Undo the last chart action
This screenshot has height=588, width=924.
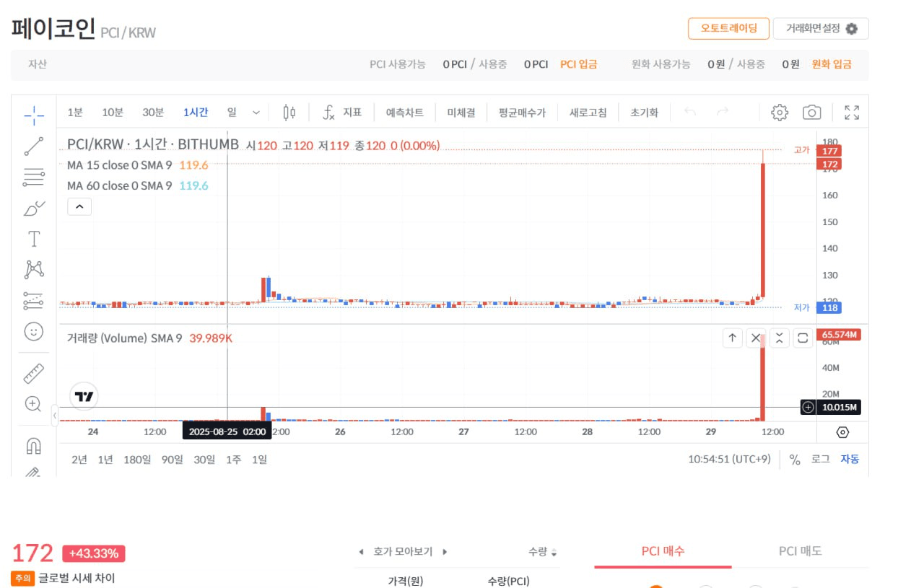click(x=690, y=112)
